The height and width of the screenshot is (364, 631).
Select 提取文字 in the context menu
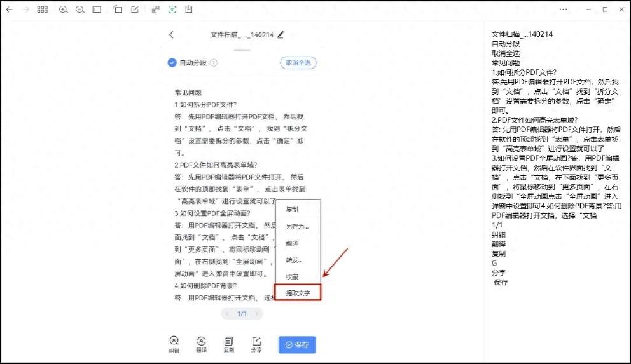tap(298, 293)
